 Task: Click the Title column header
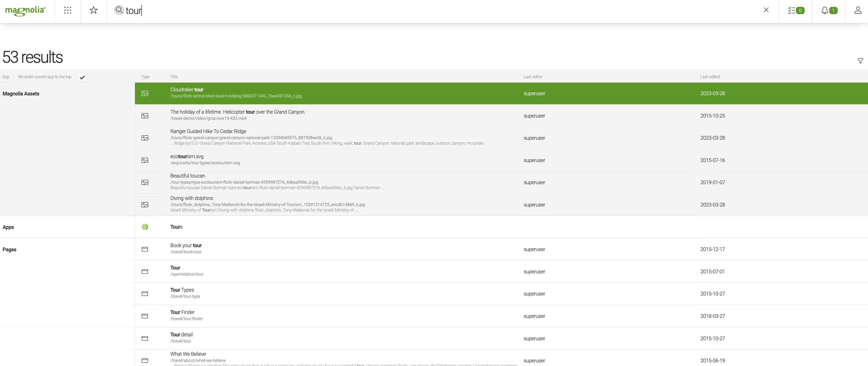coord(174,77)
